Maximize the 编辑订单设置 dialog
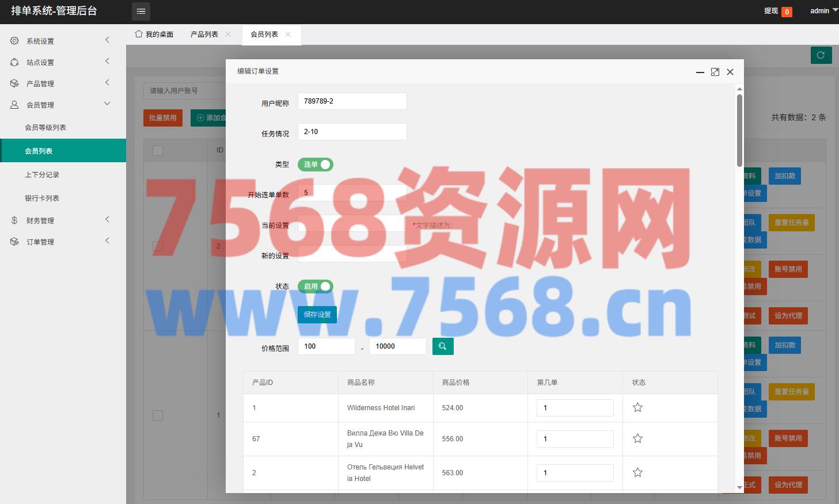 [x=715, y=72]
